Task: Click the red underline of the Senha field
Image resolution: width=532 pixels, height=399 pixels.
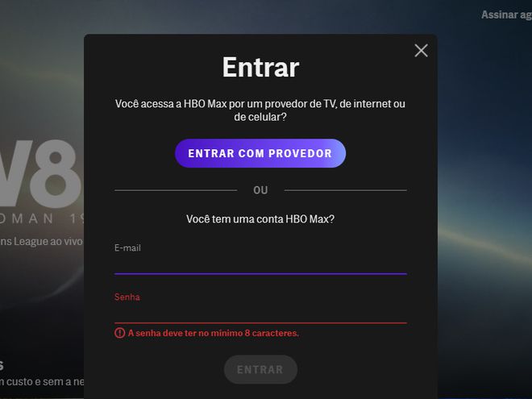Action: 260,322
